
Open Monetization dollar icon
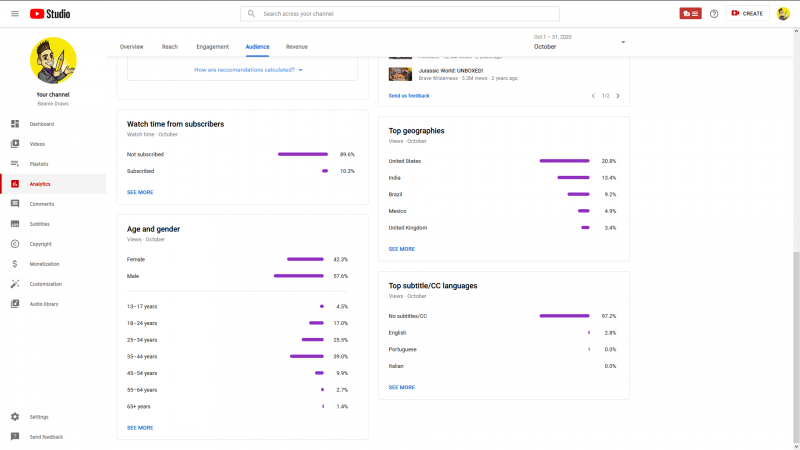click(x=15, y=264)
